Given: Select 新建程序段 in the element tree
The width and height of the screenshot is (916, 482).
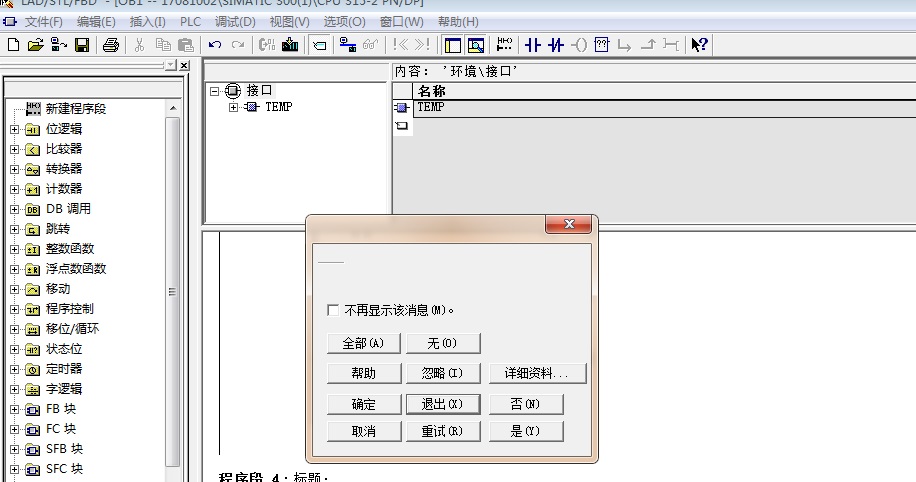Looking at the screenshot, I should (x=75, y=109).
